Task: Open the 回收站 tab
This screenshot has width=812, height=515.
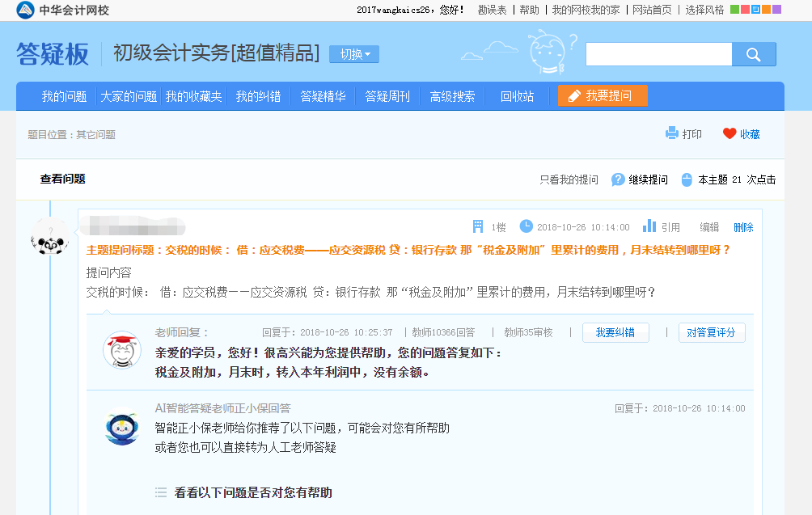Action: coord(517,96)
